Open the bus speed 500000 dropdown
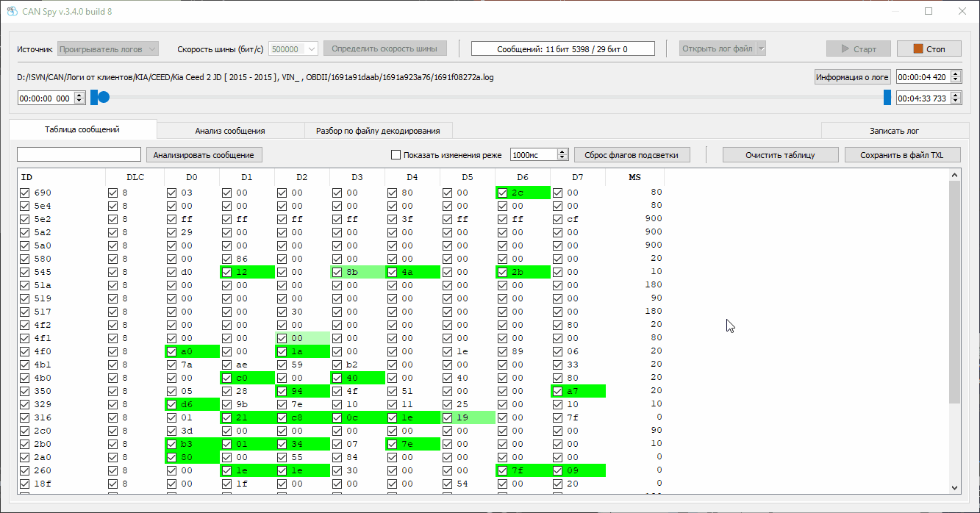Screen dimensions: 980x513 tap(293, 49)
